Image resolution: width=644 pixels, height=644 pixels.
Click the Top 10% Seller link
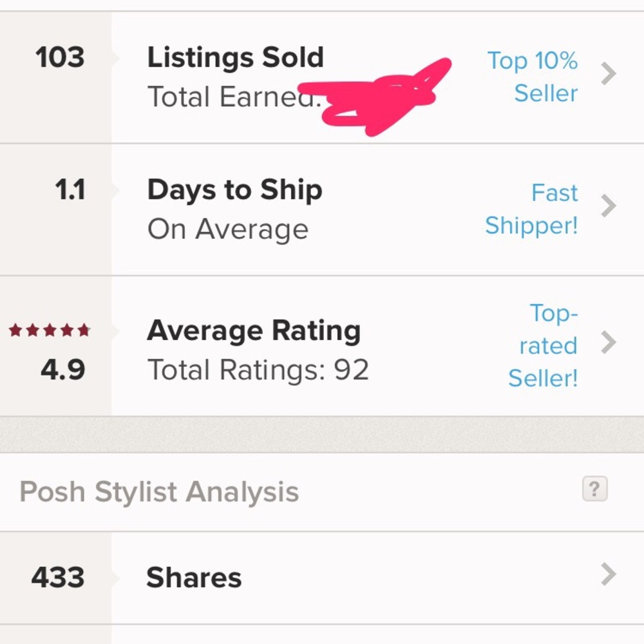point(533,77)
